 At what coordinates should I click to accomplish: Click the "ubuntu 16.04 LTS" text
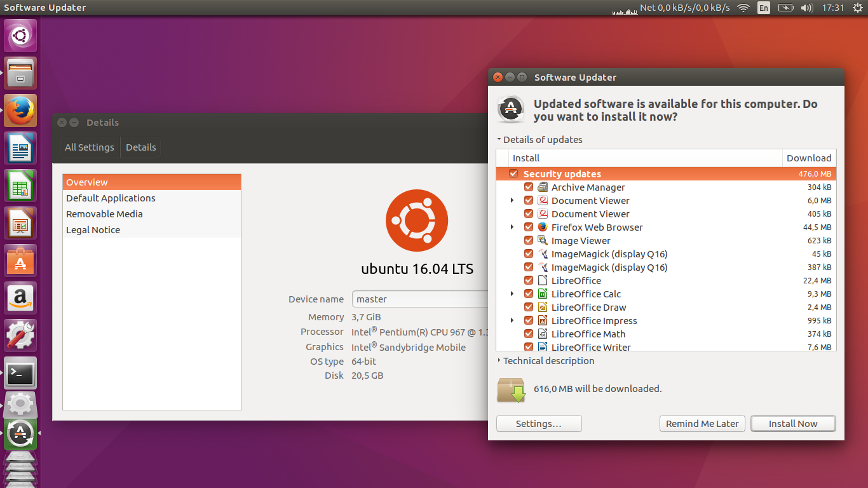coord(417,269)
